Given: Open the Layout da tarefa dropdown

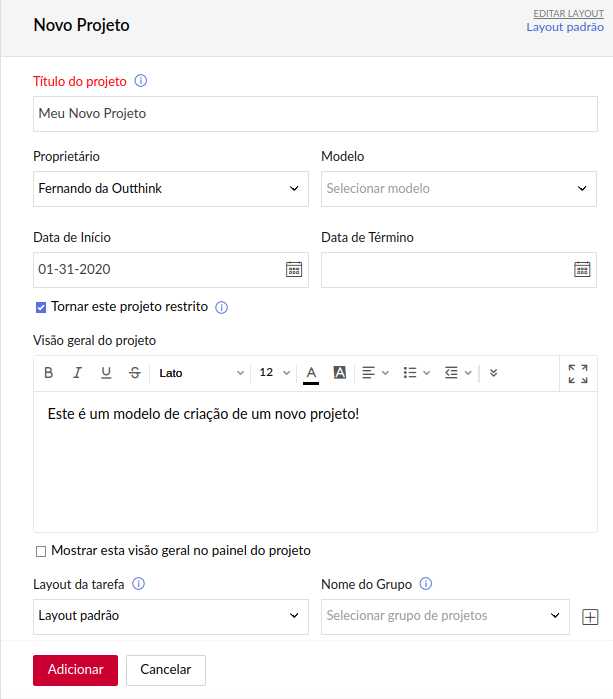Looking at the screenshot, I should [x=171, y=617].
